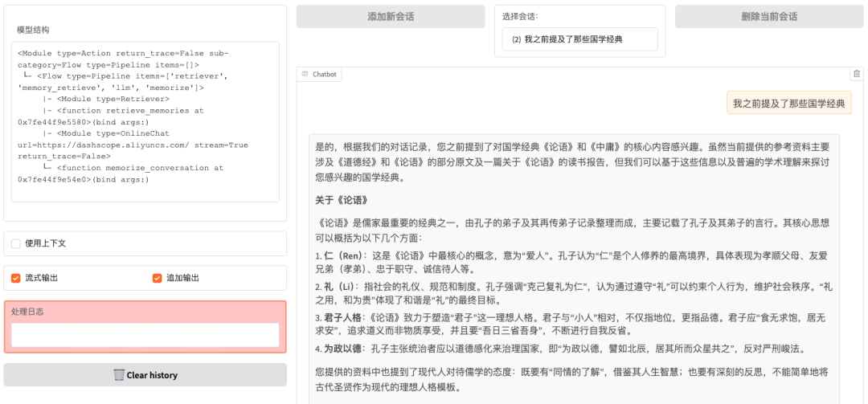Click the 模型结构 label
868x404 pixels.
33,30
